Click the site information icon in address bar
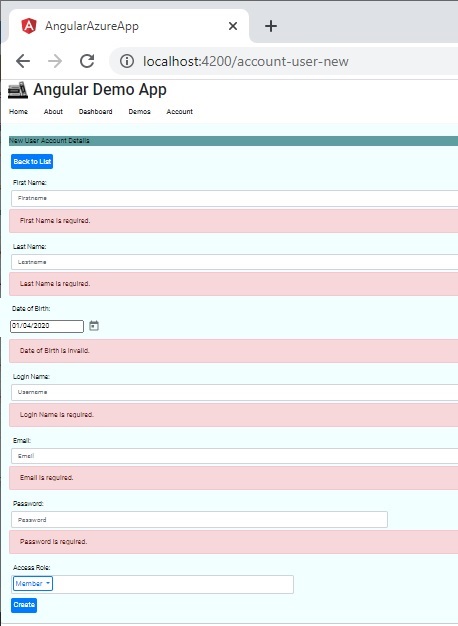Viewport: 458px width, 626px height. point(127,61)
